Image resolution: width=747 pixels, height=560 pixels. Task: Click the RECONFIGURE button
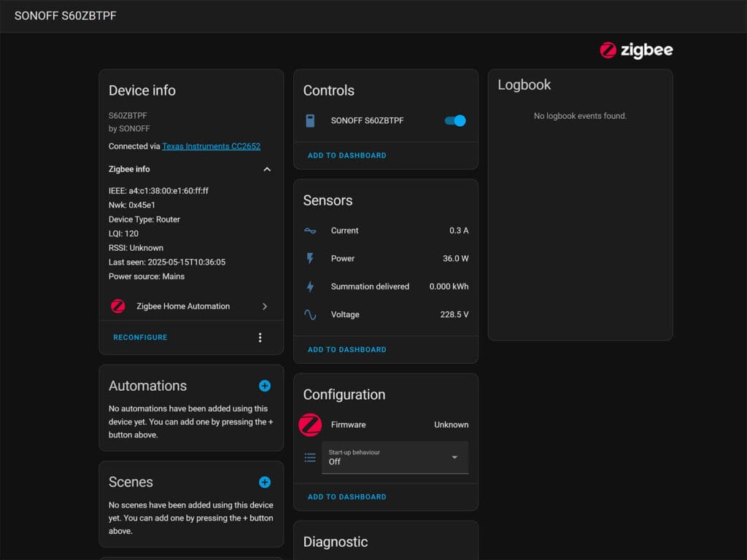point(140,338)
